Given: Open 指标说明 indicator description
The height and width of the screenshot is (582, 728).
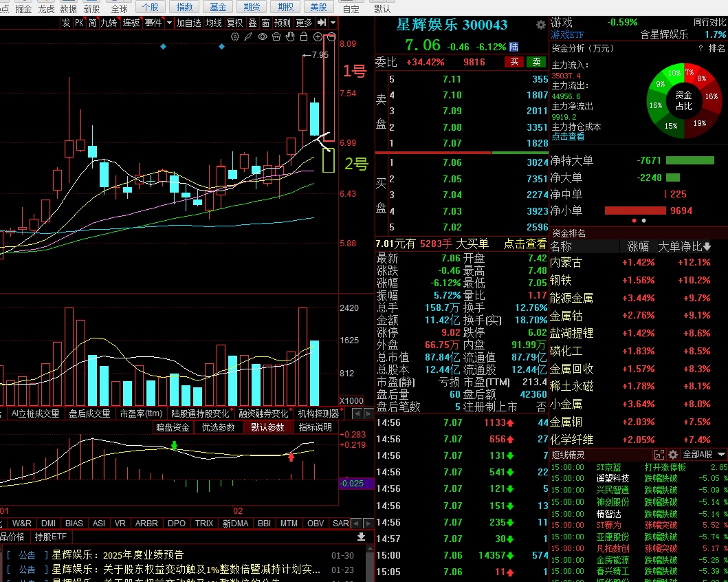Looking at the screenshot, I should [x=316, y=427].
